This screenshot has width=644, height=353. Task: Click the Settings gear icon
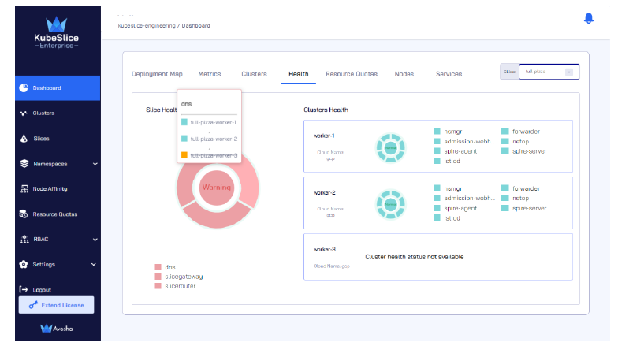[x=24, y=264]
